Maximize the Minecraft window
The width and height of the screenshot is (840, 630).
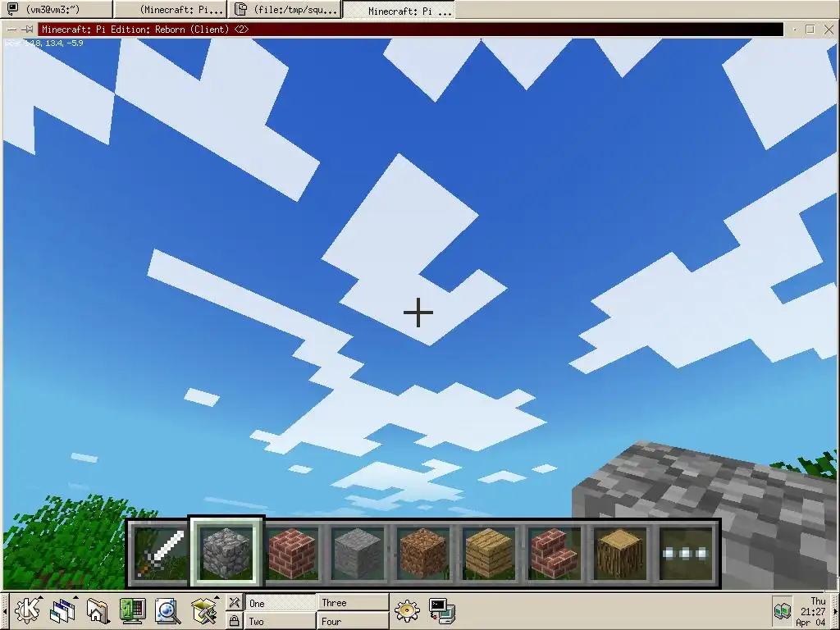point(810,30)
